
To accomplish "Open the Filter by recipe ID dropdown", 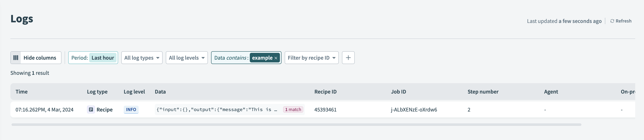I will 311,58.
